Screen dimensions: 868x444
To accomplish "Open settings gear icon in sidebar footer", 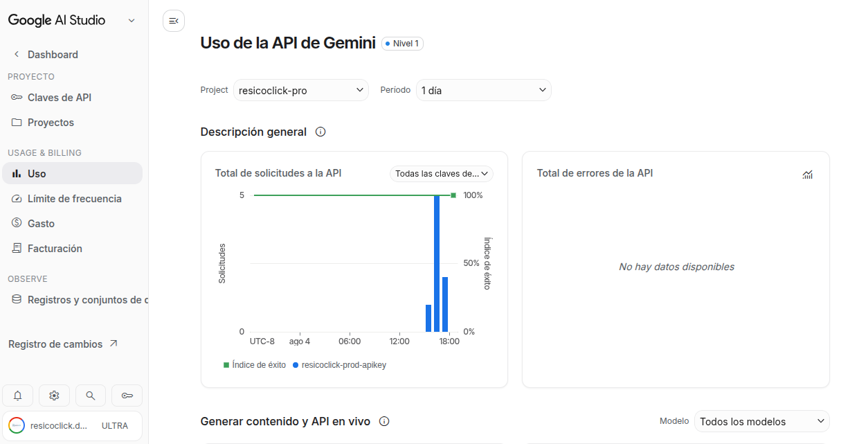I will pyautogui.click(x=54, y=396).
